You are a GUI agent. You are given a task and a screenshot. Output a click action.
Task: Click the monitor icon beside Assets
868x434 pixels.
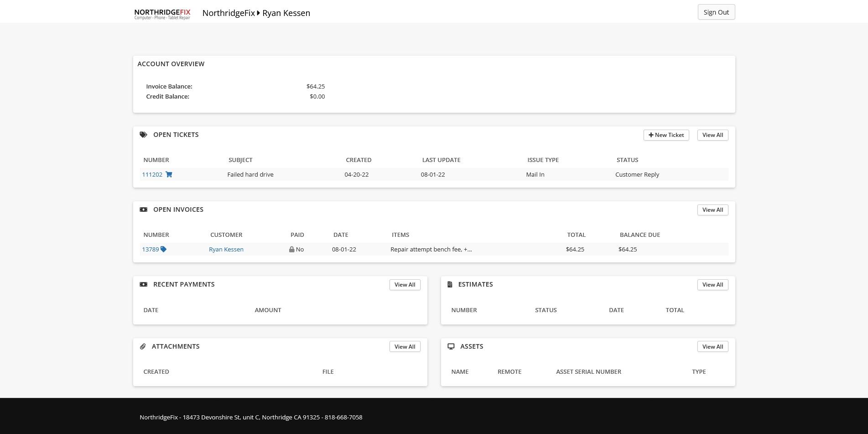coord(451,346)
